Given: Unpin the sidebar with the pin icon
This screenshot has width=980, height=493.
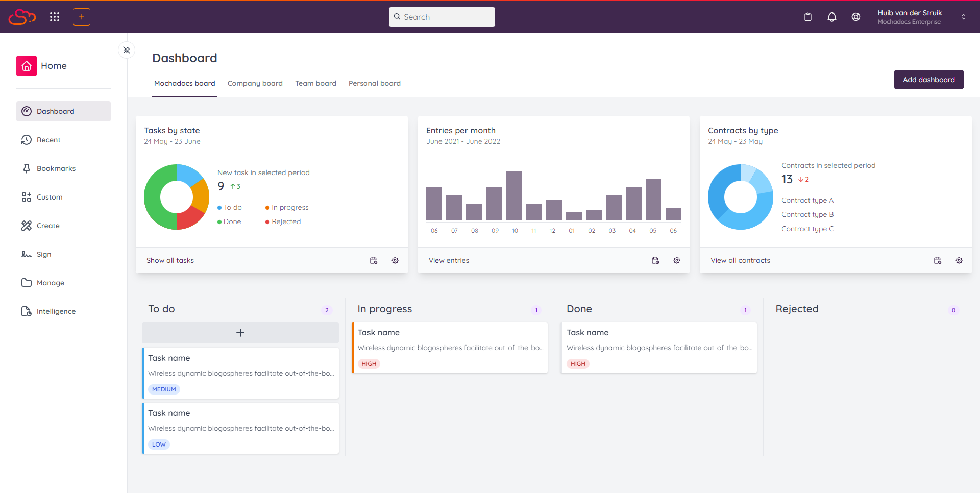Looking at the screenshot, I should click(127, 50).
